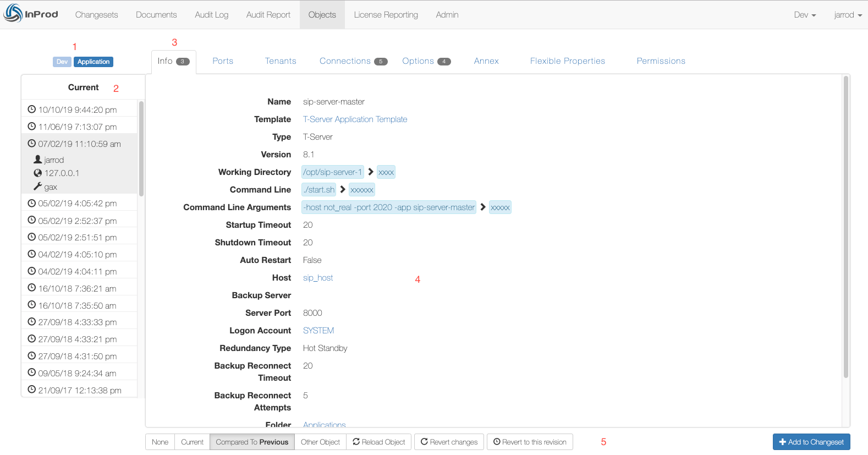Click clock icon of 27/09/18 4:33:33 pm
Image resolution: width=868 pixels, height=455 pixels.
point(32,322)
